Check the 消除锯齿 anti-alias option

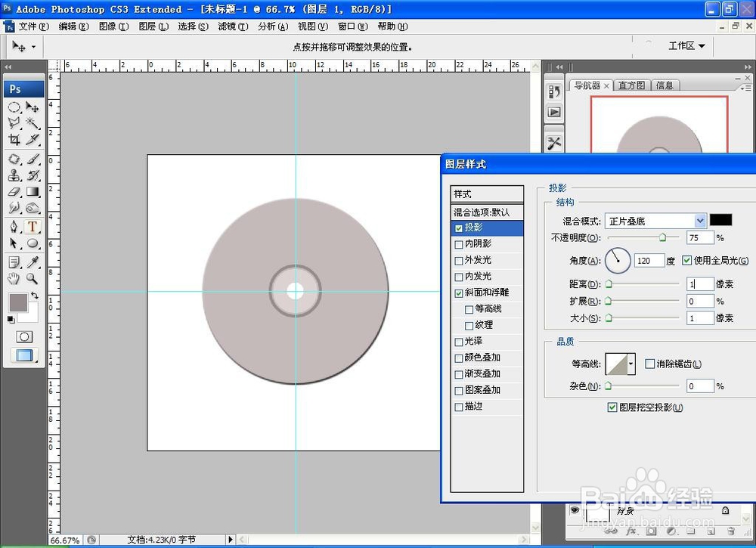coord(650,364)
